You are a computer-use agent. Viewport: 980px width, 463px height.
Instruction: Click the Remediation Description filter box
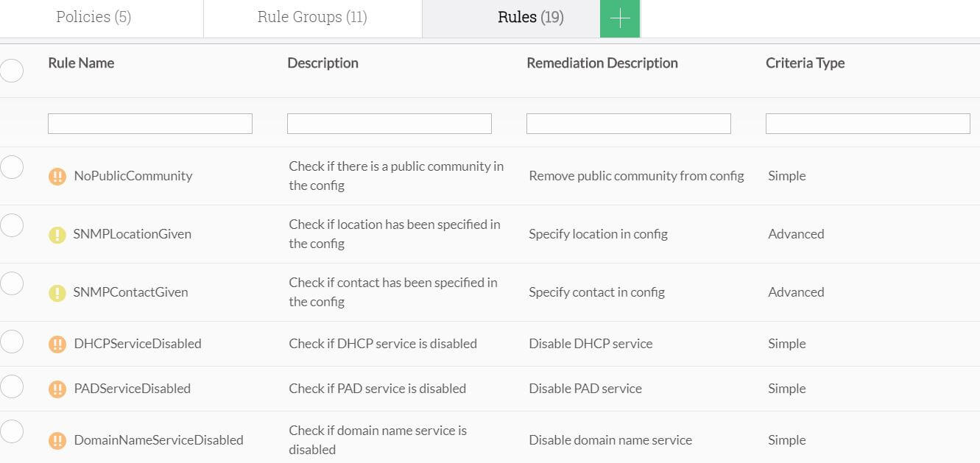[x=628, y=123]
